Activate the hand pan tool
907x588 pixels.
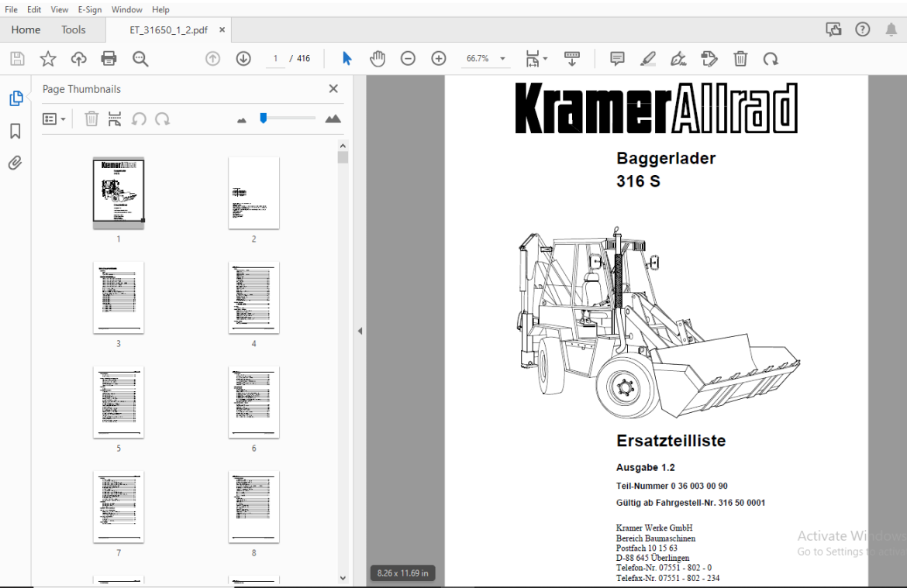coord(378,58)
